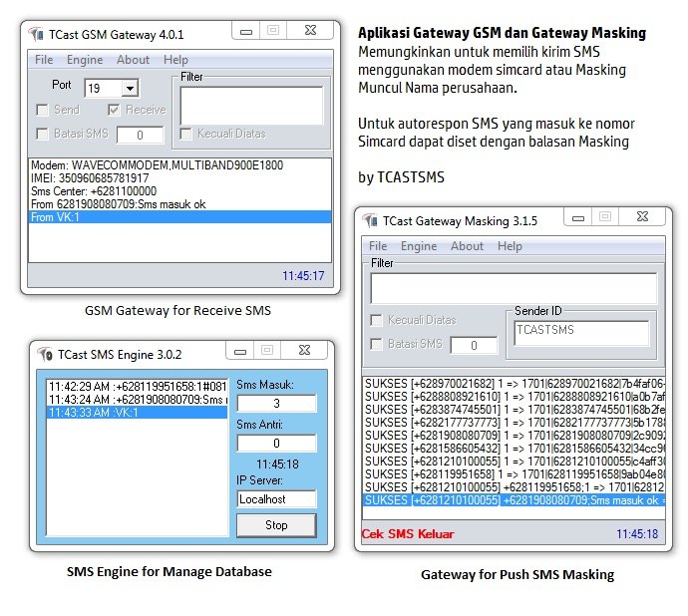Click the 11:45:18 time in SMS Engine

coord(277,464)
